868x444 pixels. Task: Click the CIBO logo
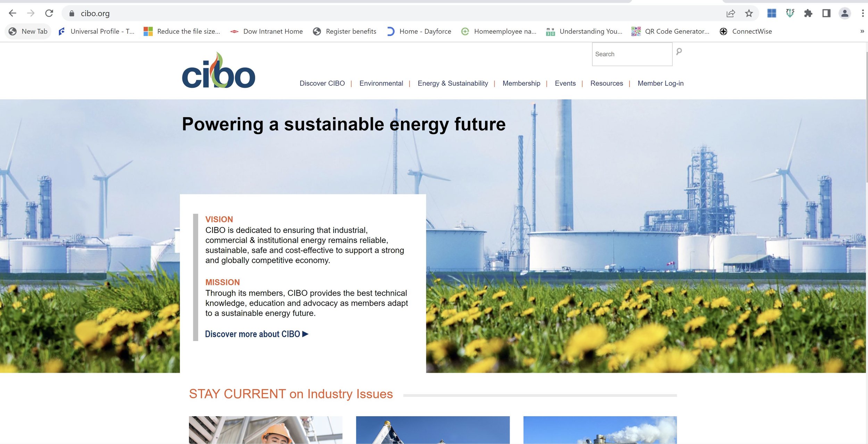218,70
